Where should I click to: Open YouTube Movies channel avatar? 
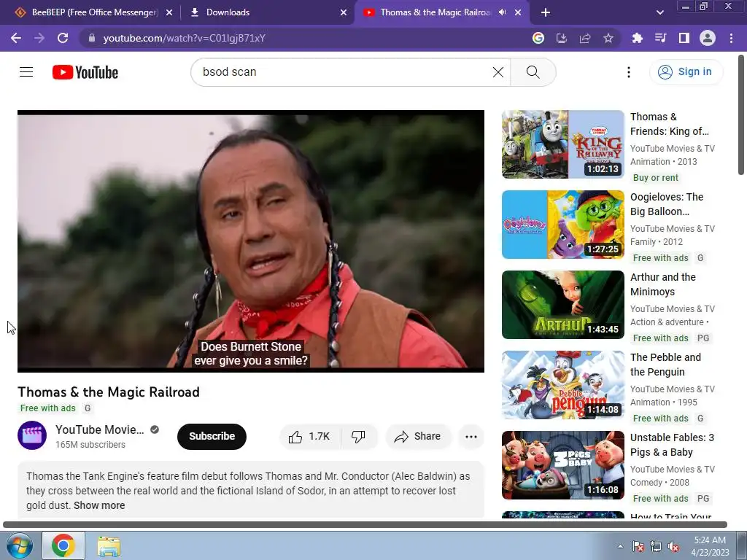coord(32,436)
